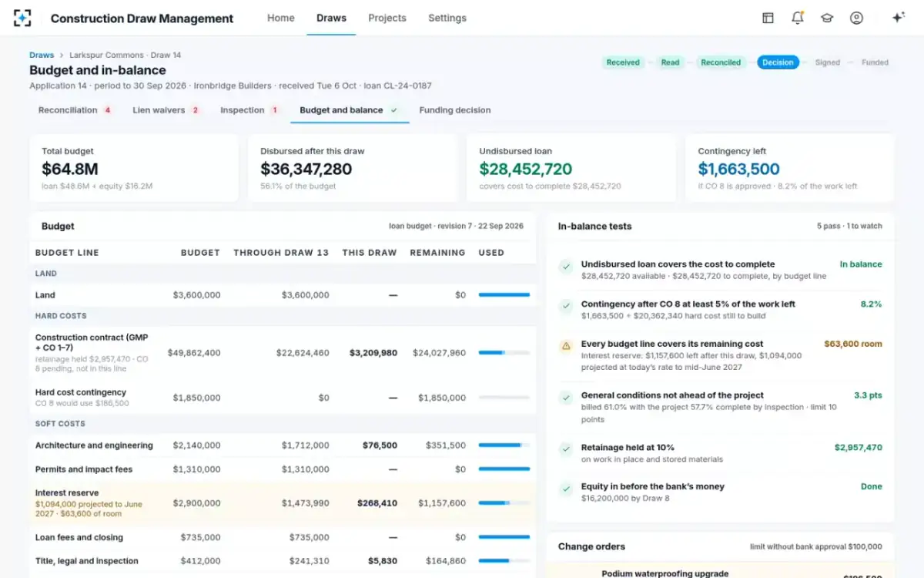Select Draws in top navigation

click(331, 18)
